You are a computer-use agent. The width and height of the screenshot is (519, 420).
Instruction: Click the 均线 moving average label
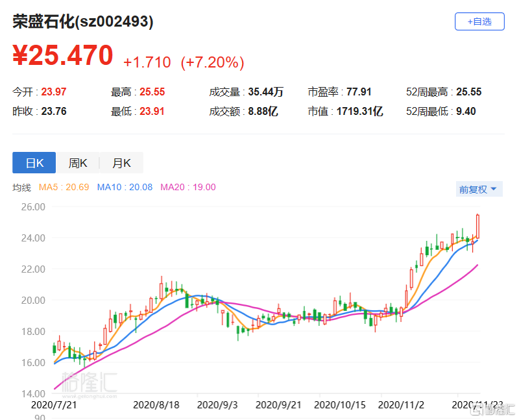point(22,188)
